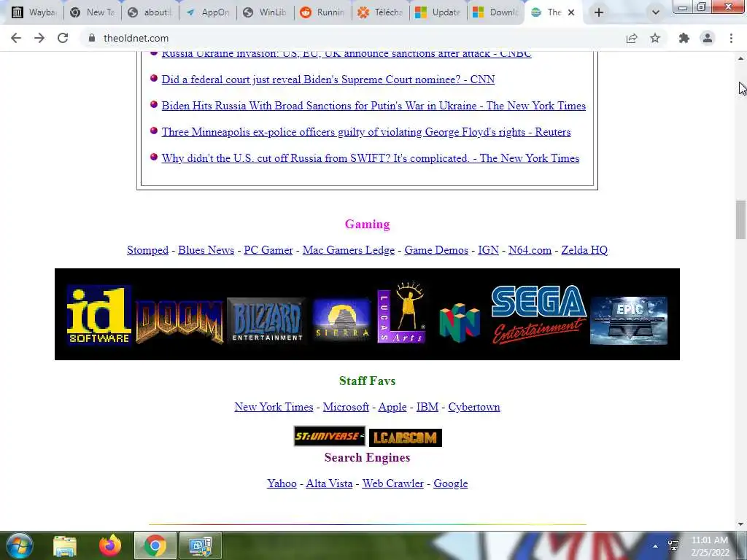Click the ST:Universe banner
The width and height of the screenshot is (747, 560).
point(330,436)
